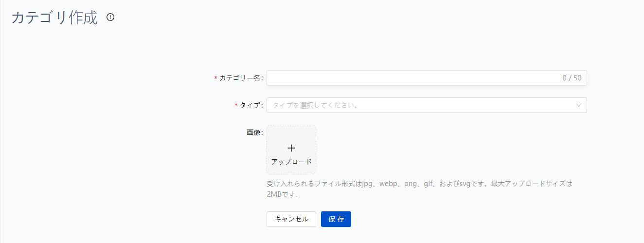Click the red asterisk before タイプ
Image resolution: width=644 pixels, height=243 pixels.
click(236, 105)
